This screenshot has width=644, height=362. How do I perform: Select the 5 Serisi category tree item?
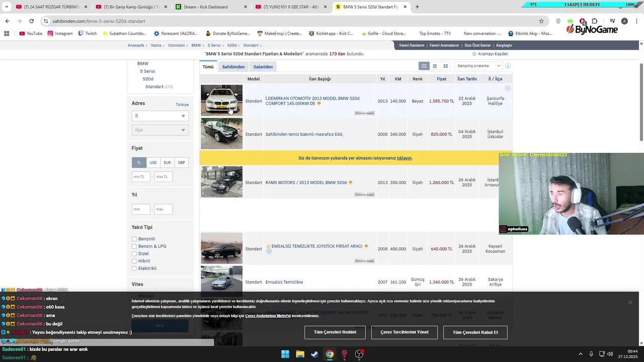tap(147, 71)
